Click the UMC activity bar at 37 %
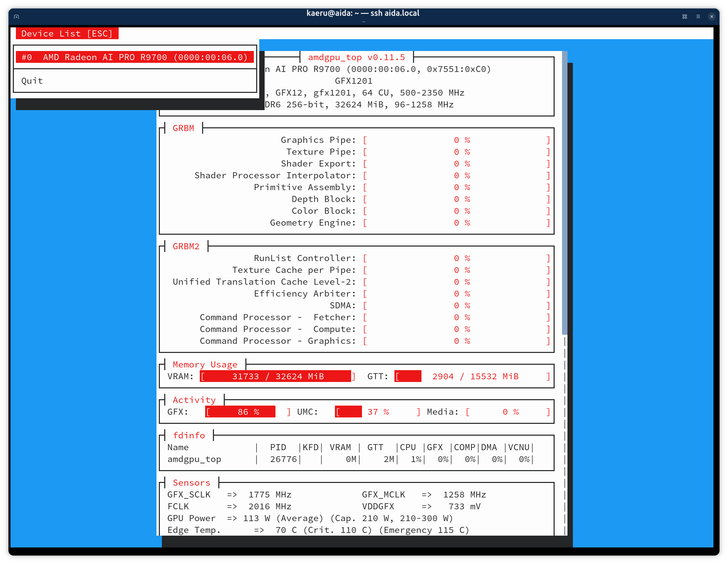Viewport: 728px width, 564px height. click(378, 412)
